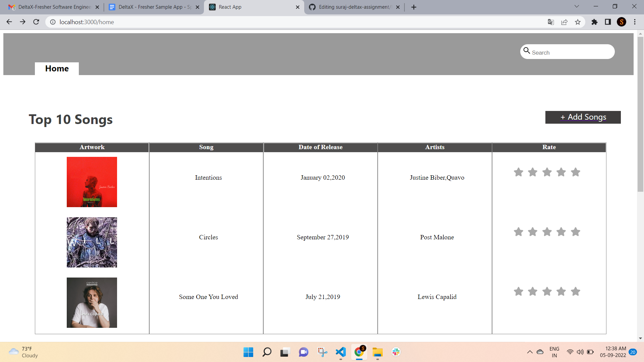The width and height of the screenshot is (644, 362).
Task: Launch VS Code from the taskbar
Action: (340, 352)
